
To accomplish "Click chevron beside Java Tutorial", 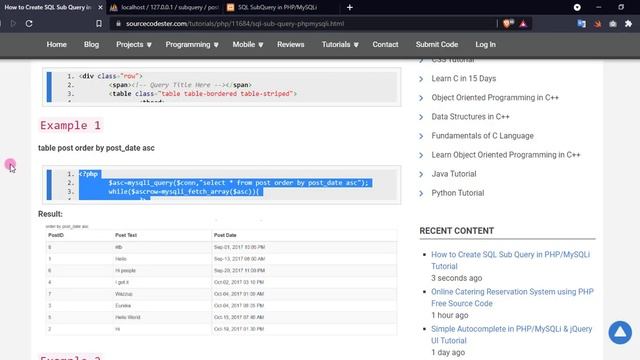I will pyautogui.click(x=421, y=174).
